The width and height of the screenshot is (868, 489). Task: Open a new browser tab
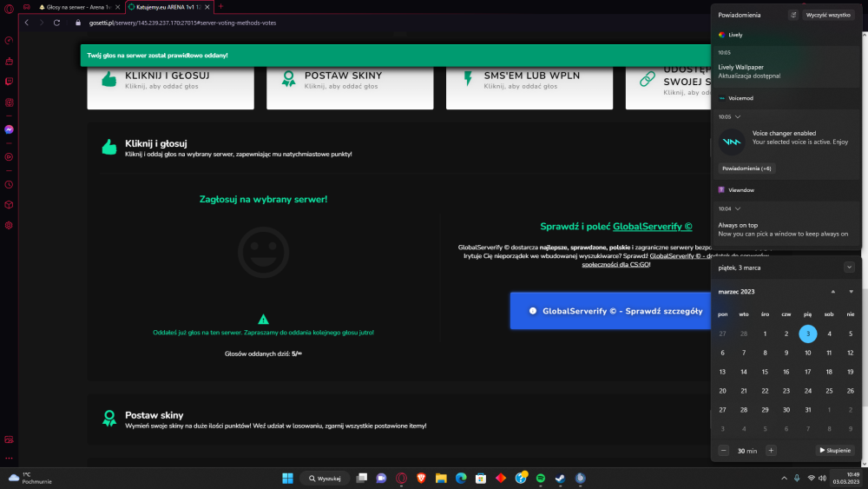coord(220,7)
